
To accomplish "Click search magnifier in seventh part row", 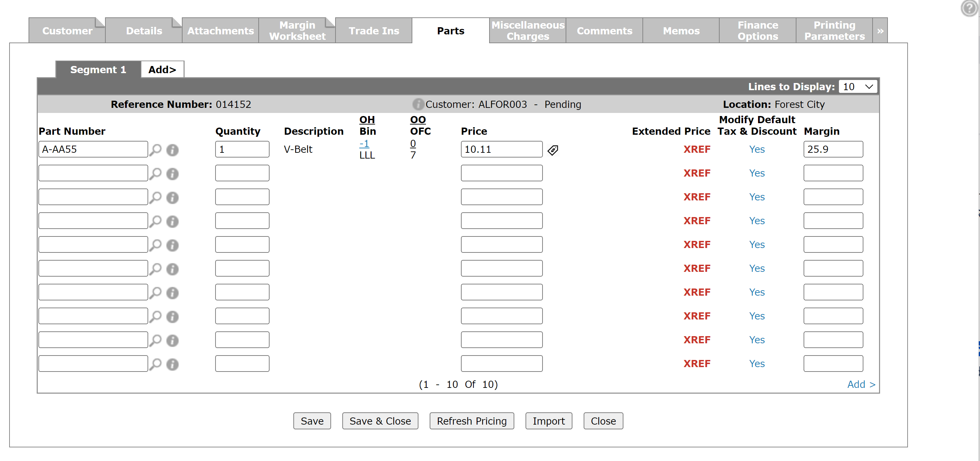I will click(155, 292).
